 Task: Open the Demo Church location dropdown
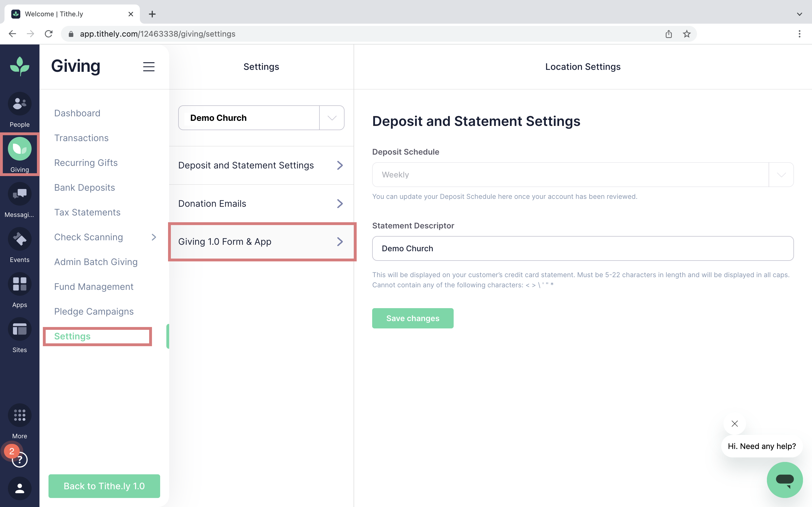click(x=332, y=117)
